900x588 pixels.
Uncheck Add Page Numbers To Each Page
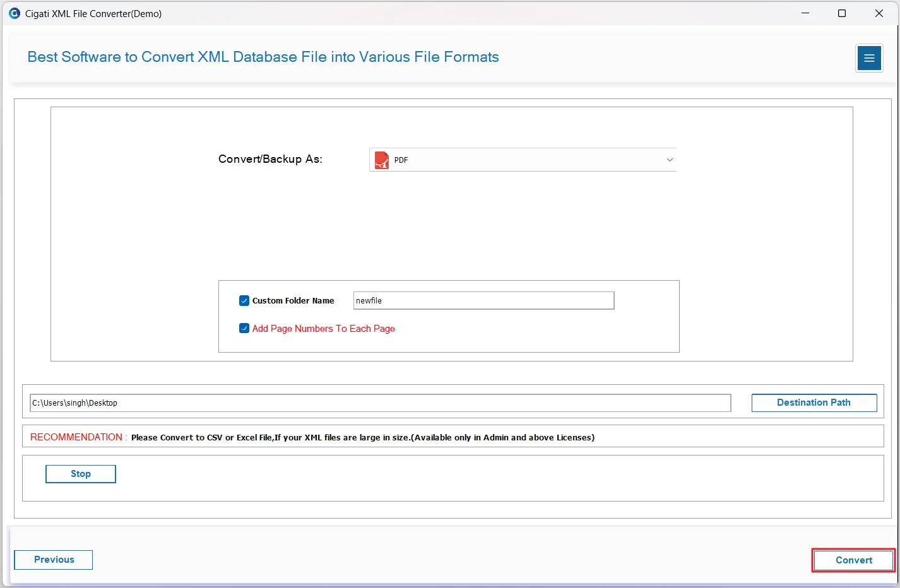pos(244,328)
